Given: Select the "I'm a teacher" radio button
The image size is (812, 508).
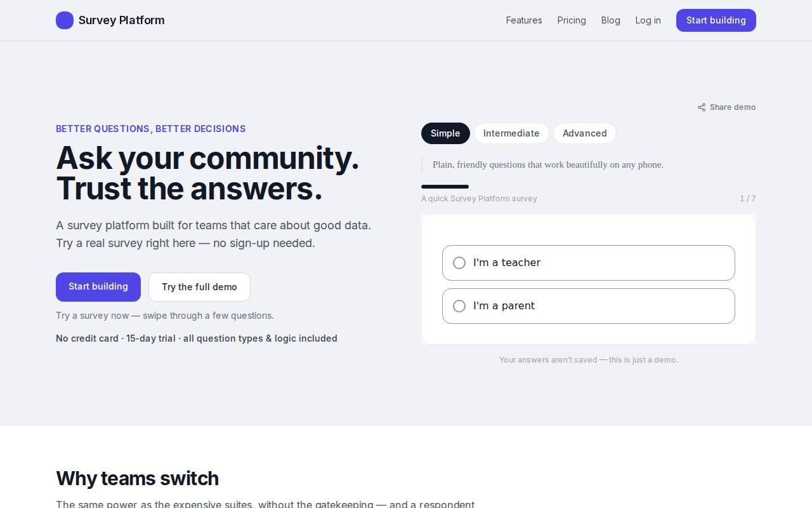Looking at the screenshot, I should (459, 263).
